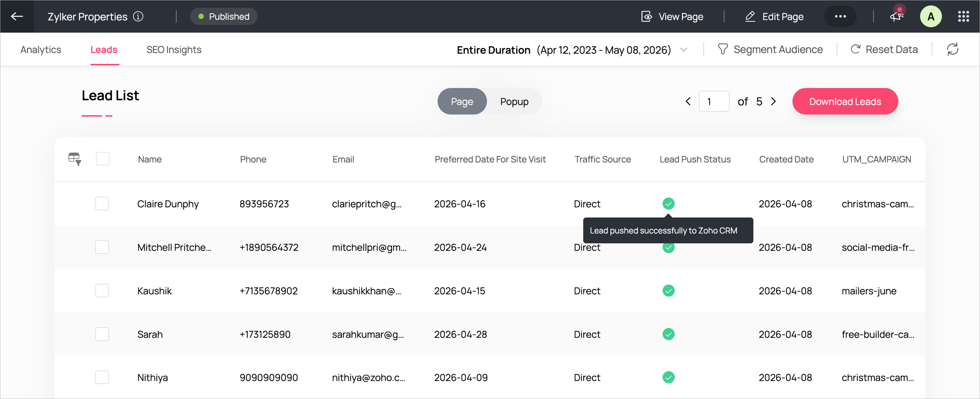Image resolution: width=980 pixels, height=399 pixels.
Task: Open the three-dots more options menu
Action: (840, 16)
